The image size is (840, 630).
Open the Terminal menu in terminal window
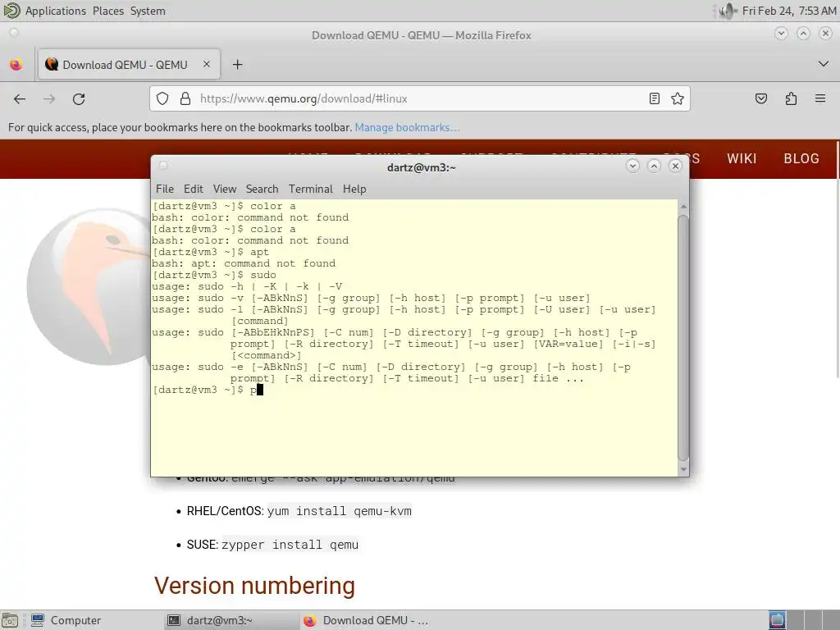click(311, 189)
